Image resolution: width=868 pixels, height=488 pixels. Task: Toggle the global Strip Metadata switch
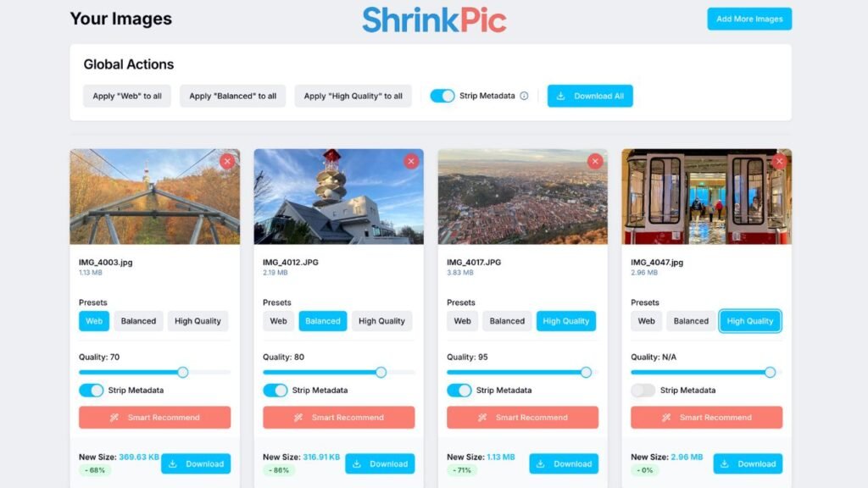point(442,96)
